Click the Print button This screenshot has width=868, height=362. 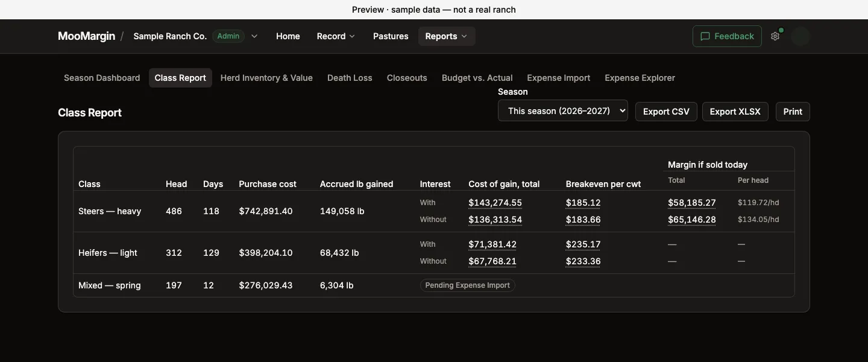pyautogui.click(x=793, y=112)
